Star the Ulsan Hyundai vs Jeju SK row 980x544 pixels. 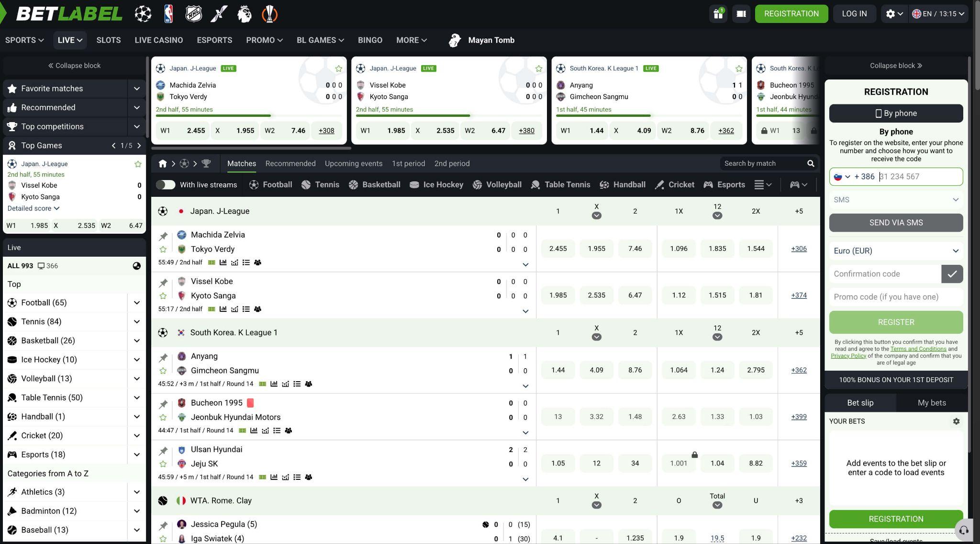(163, 464)
